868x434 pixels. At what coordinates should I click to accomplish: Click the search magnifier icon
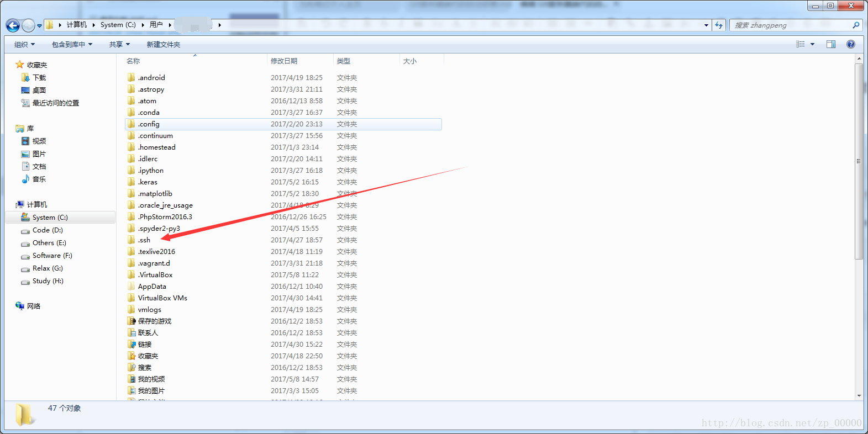tap(856, 25)
